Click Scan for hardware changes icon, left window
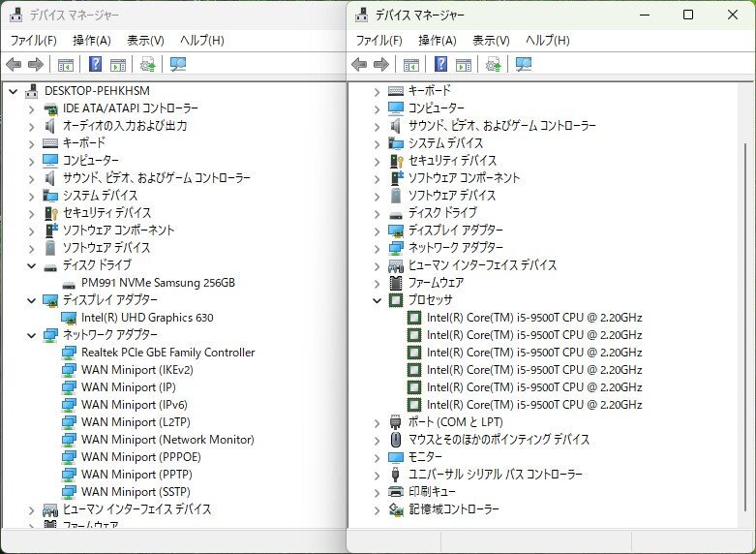This screenshot has width=756, height=554. (178, 64)
